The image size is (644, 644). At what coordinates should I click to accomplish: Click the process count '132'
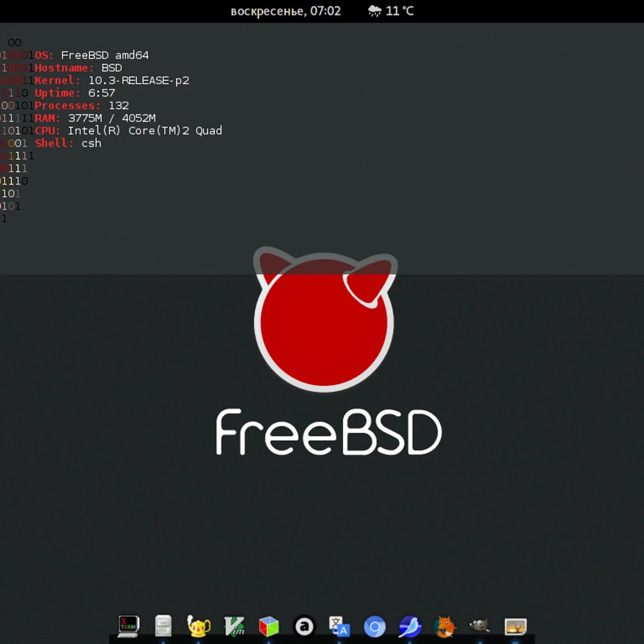click(119, 105)
